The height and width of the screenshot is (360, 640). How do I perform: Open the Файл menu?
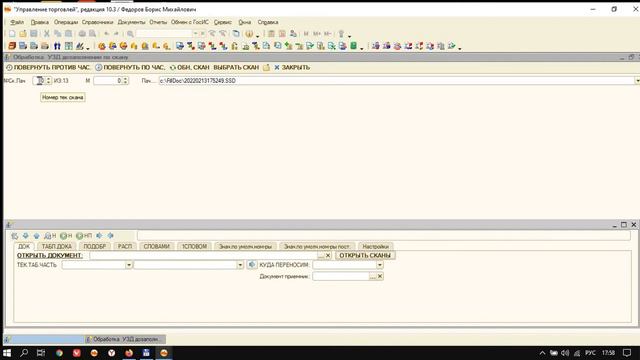[x=17, y=22]
